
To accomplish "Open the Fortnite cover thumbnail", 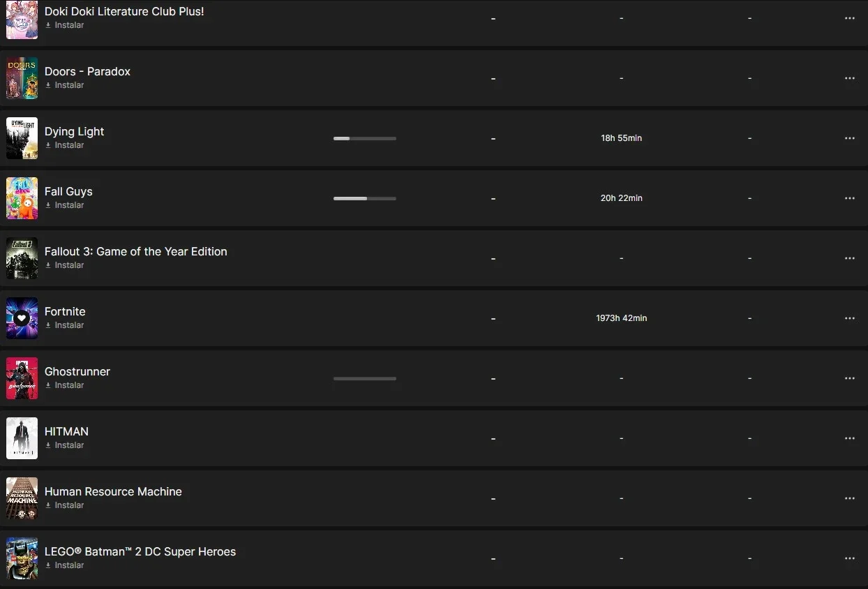I will click(22, 318).
